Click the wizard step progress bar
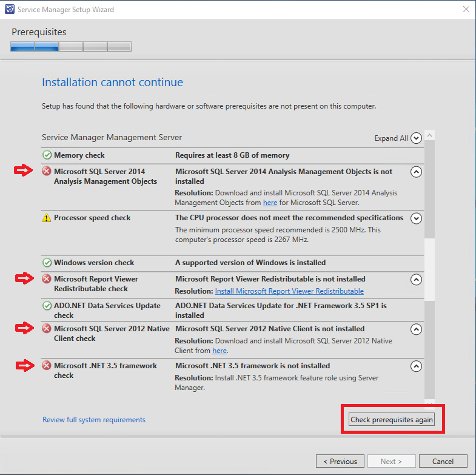 (71, 47)
